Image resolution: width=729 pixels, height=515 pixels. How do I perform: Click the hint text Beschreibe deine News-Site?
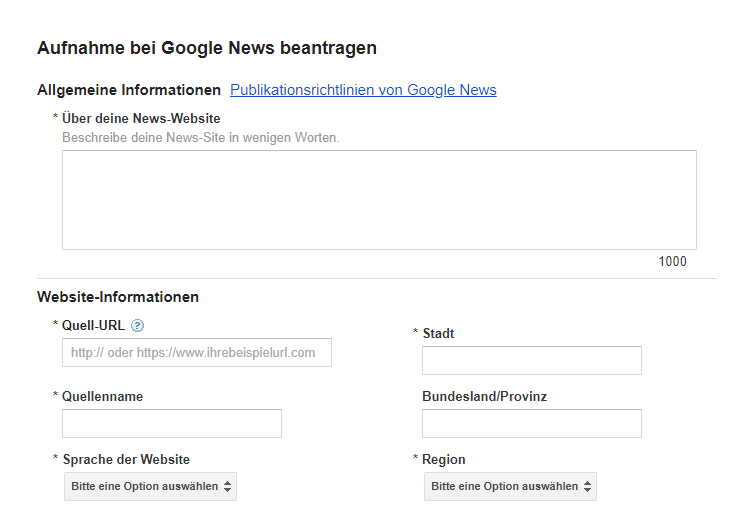pyautogui.click(x=201, y=138)
